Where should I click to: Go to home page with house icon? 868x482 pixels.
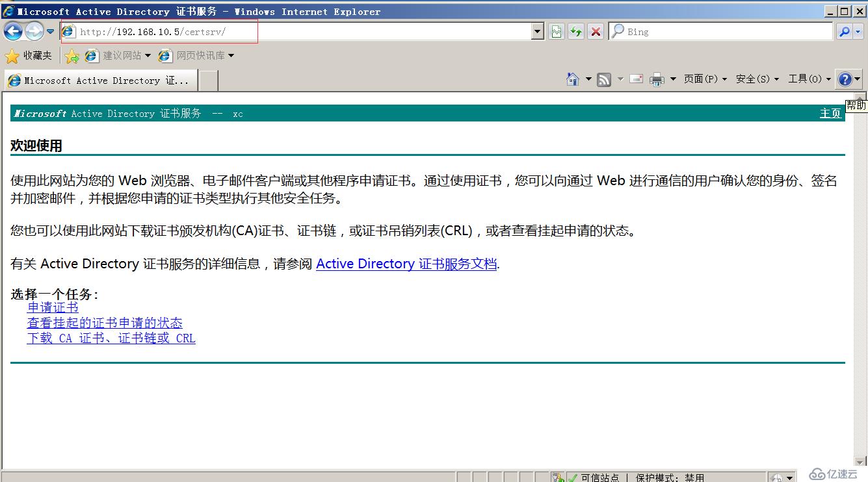point(573,79)
